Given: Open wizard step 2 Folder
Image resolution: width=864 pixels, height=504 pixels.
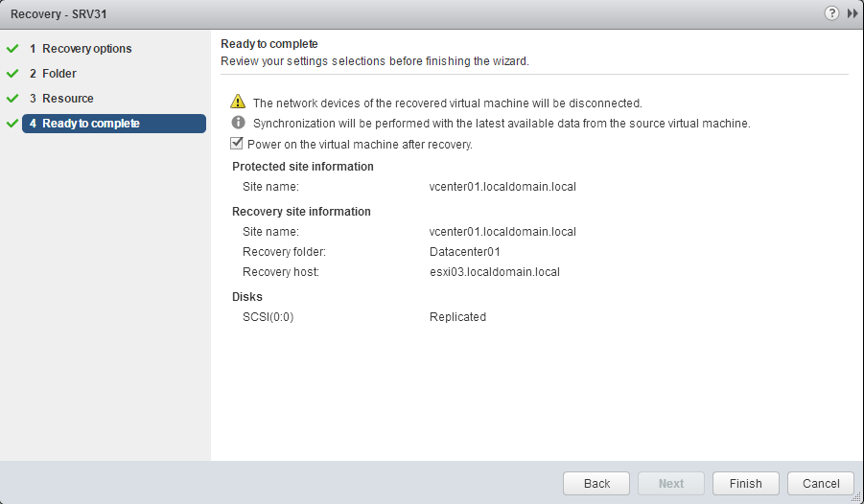Looking at the screenshot, I should [58, 74].
